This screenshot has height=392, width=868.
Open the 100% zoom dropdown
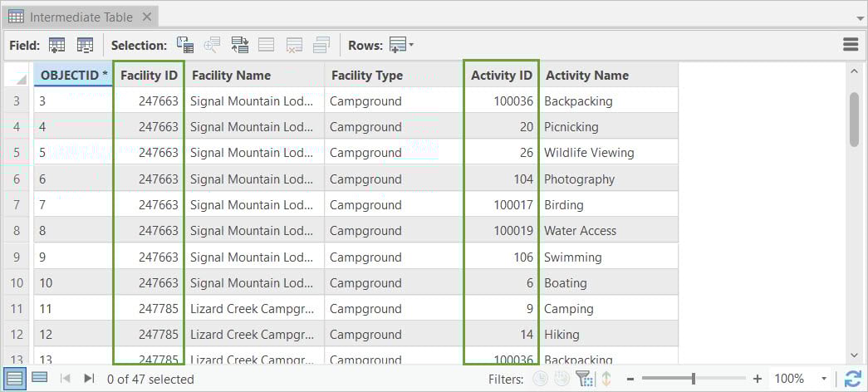pyautogui.click(x=824, y=379)
